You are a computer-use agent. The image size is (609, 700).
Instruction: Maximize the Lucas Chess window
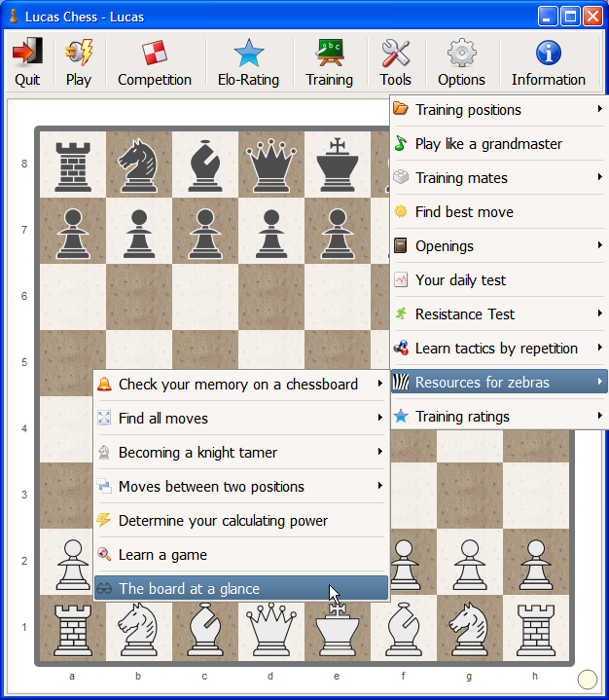pos(570,17)
